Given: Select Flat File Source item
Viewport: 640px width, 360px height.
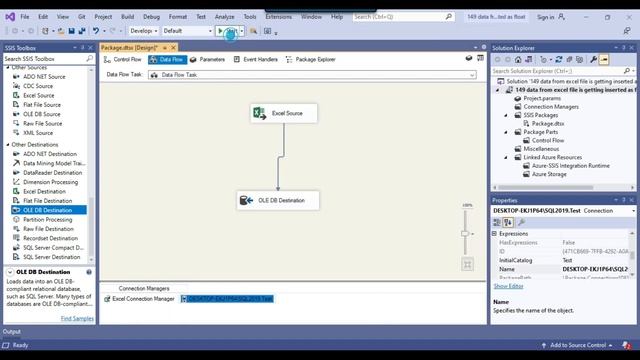Looking at the screenshot, I should pyautogui.click(x=42, y=105).
